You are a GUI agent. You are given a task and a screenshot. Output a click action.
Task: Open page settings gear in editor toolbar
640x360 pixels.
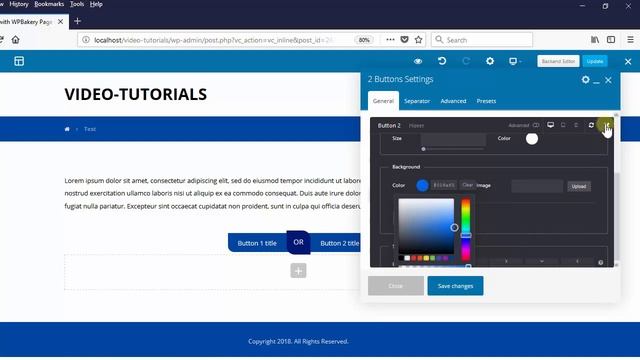[490, 61]
